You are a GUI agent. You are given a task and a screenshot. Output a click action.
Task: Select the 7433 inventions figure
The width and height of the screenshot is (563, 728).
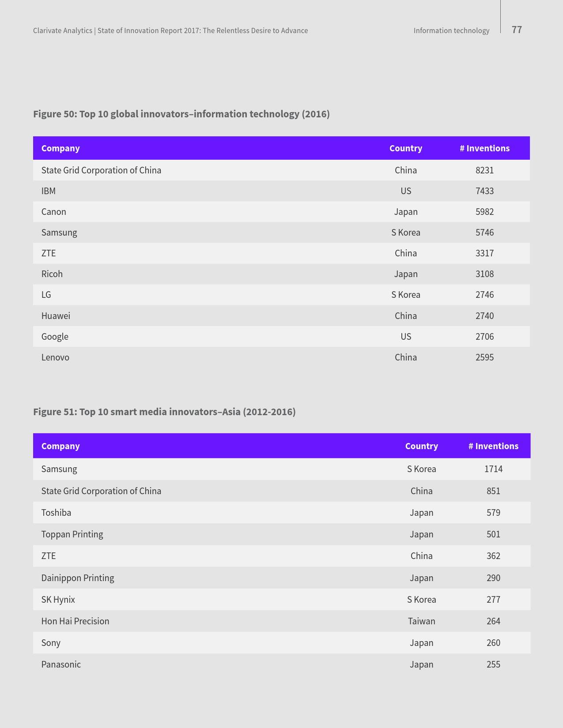[484, 191]
